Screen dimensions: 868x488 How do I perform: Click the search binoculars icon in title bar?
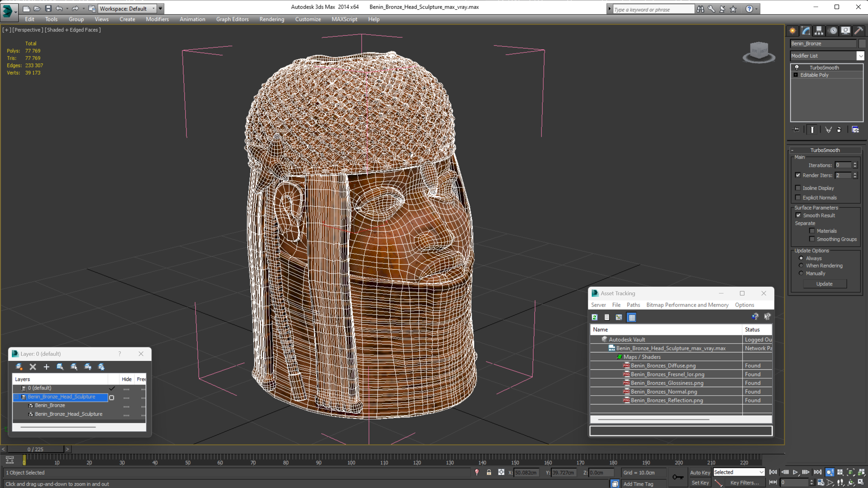[700, 9]
